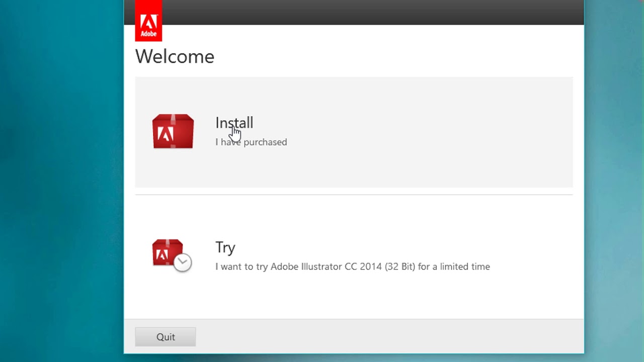Click the 'I have purchased' text
The width and height of the screenshot is (644, 362).
(251, 142)
